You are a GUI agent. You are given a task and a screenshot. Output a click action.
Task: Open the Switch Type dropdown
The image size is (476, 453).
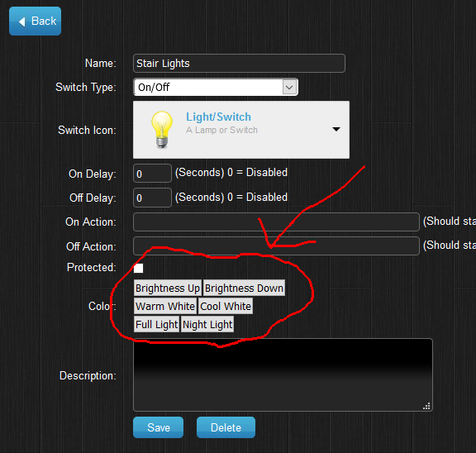pyautogui.click(x=216, y=87)
